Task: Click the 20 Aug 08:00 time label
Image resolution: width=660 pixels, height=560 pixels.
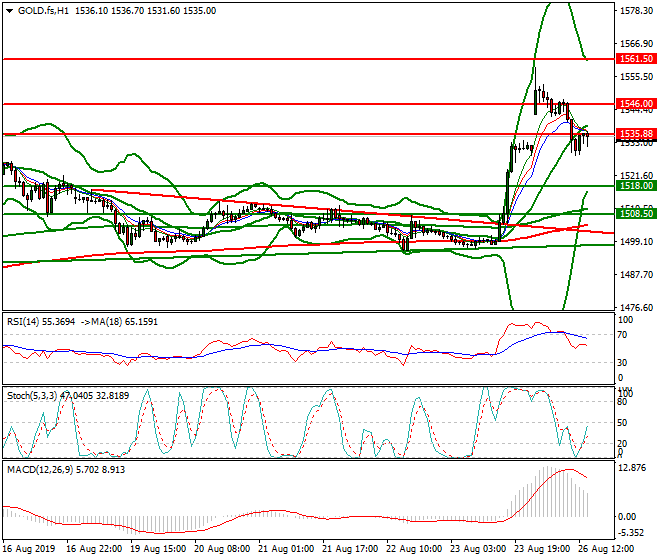Action: point(222,549)
